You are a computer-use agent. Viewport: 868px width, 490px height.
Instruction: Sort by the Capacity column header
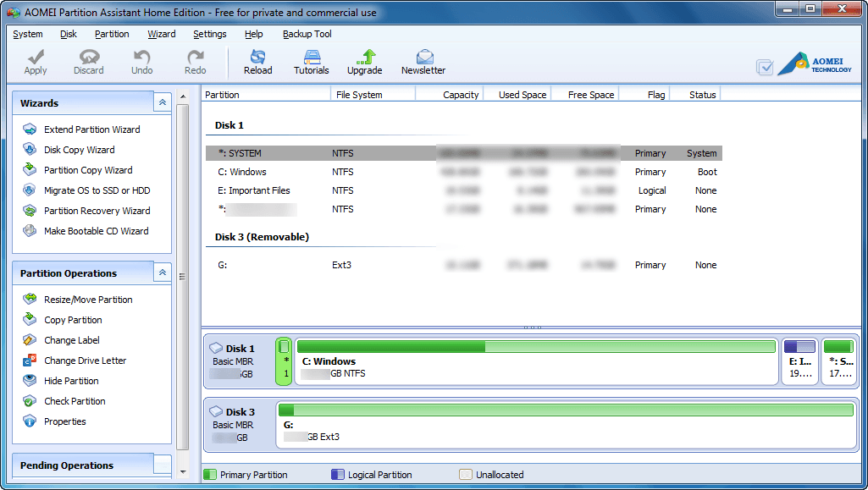(450, 95)
